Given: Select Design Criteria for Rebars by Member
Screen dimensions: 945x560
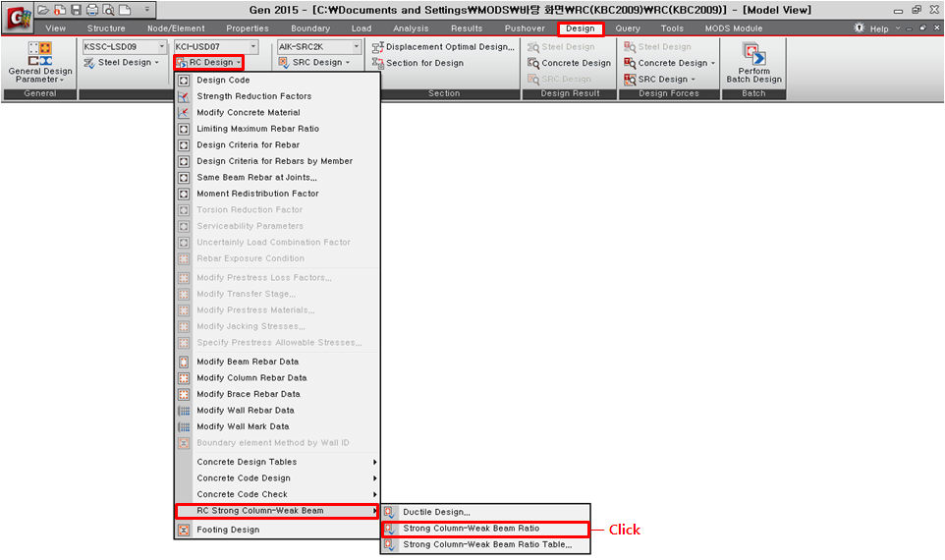Looking at the screenshot, I should point(274,161).
